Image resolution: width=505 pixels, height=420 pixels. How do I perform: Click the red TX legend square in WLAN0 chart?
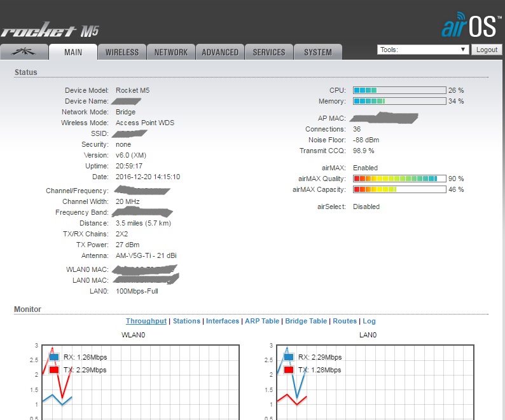tap(55, 370)
